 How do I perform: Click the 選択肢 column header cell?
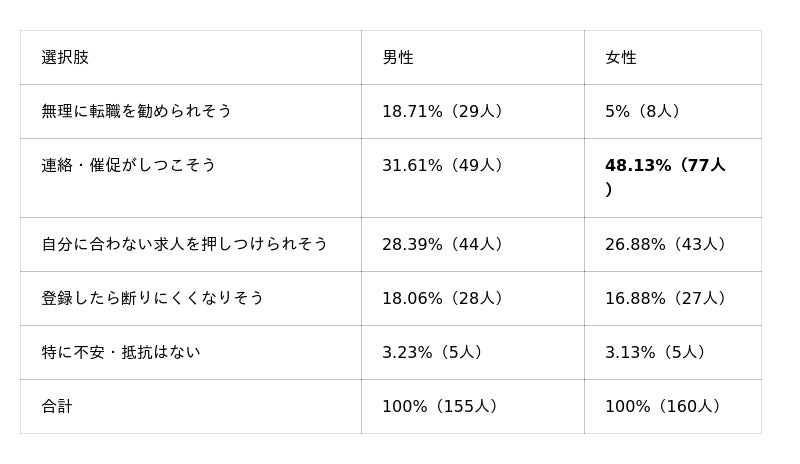(191, 57)
